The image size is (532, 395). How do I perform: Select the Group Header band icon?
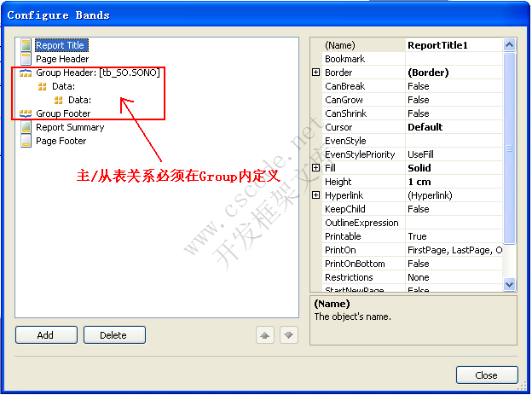click(x=26, y=73)
